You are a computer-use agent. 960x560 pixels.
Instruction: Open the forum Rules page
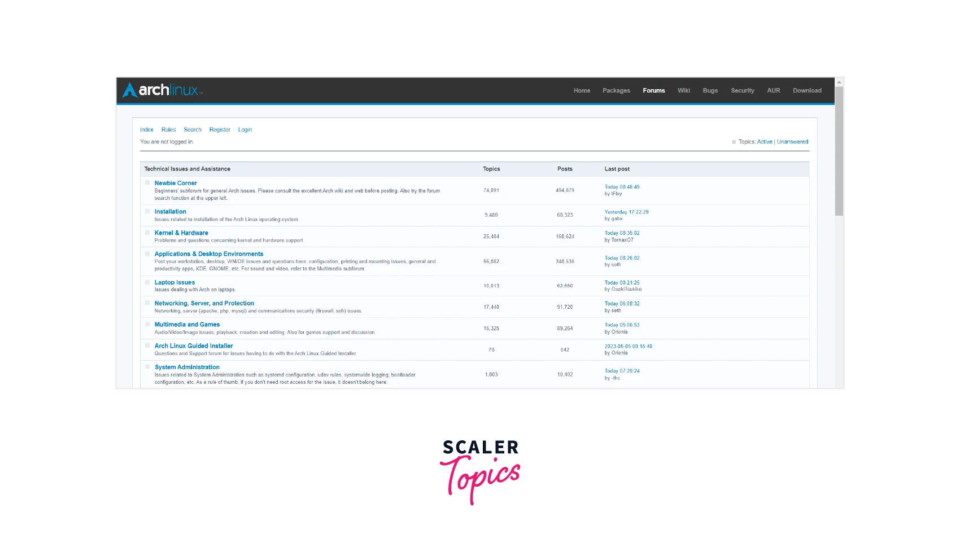pyautogui.click(x=168, y=129)
